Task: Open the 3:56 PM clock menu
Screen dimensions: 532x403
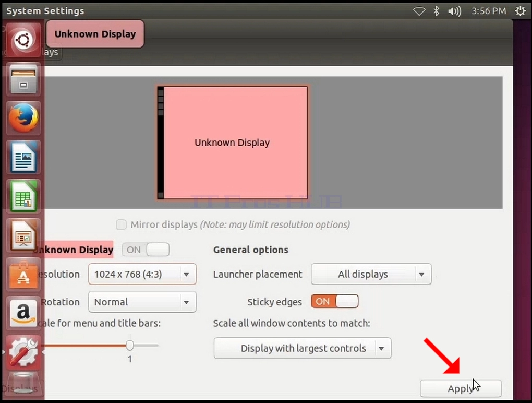Action: point(489,11)
